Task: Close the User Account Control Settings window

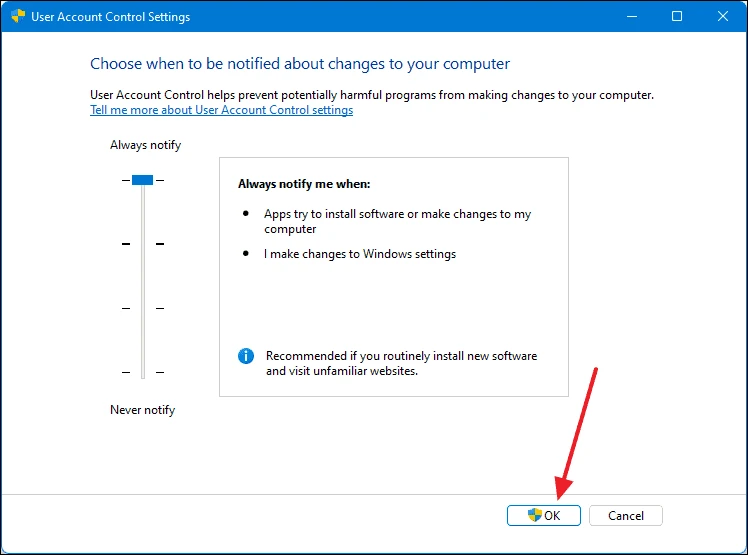Action: [x=723, y=16]
